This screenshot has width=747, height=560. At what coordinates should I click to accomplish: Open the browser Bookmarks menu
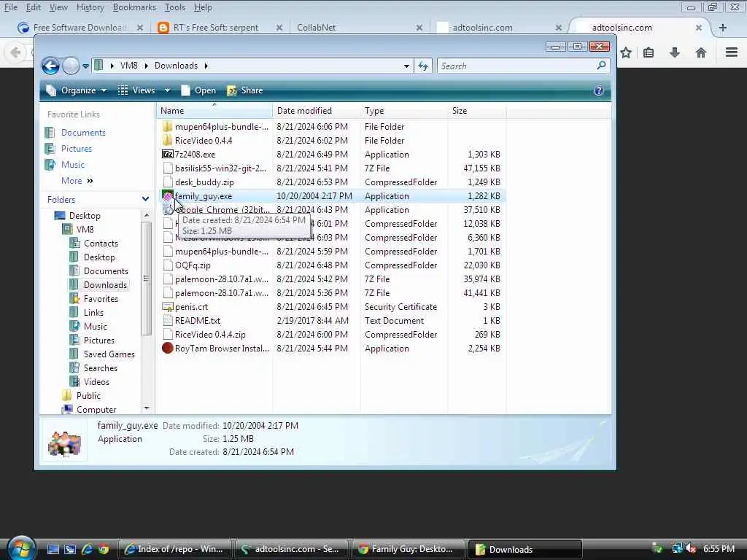tap(134, 7)
